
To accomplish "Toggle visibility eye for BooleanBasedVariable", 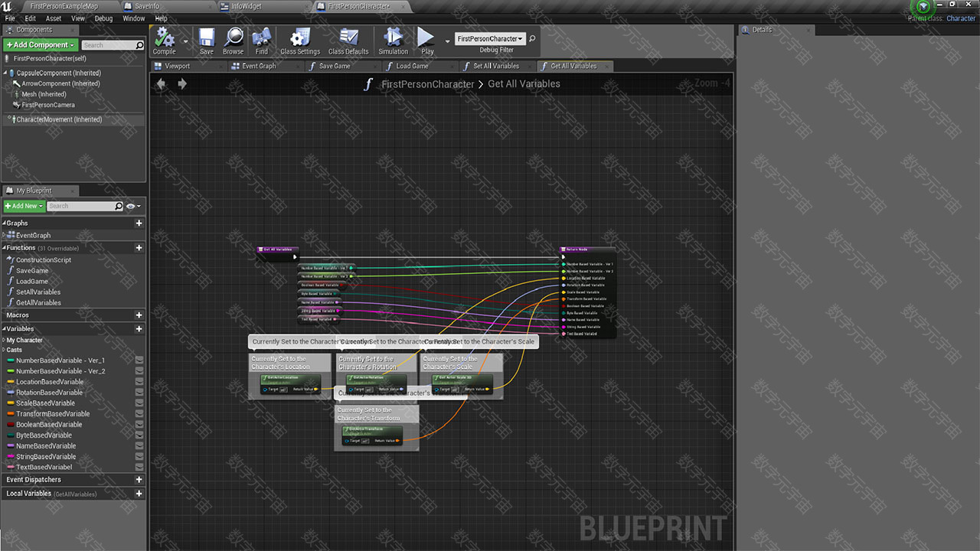I will click(x=139, y=425).
